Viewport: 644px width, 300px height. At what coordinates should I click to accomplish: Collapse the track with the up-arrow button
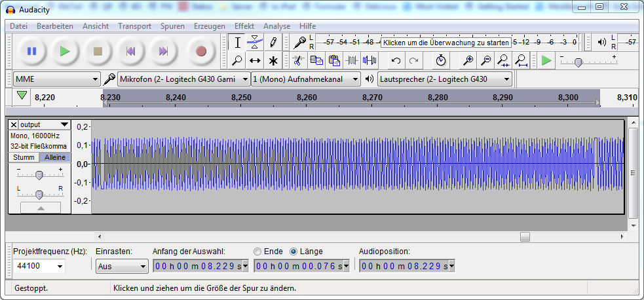(40, 208)
